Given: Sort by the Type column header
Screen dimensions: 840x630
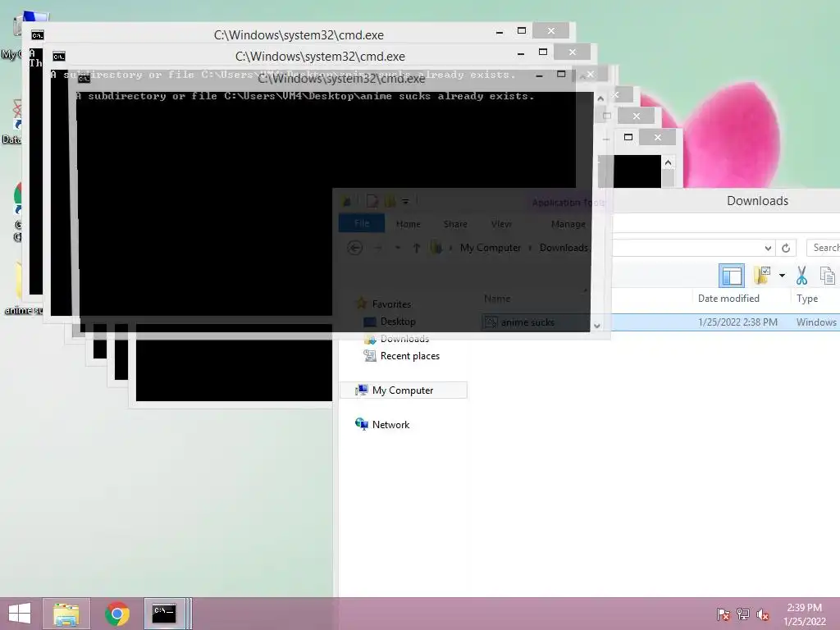Looking at the screenshot, I should click(807, 299).
